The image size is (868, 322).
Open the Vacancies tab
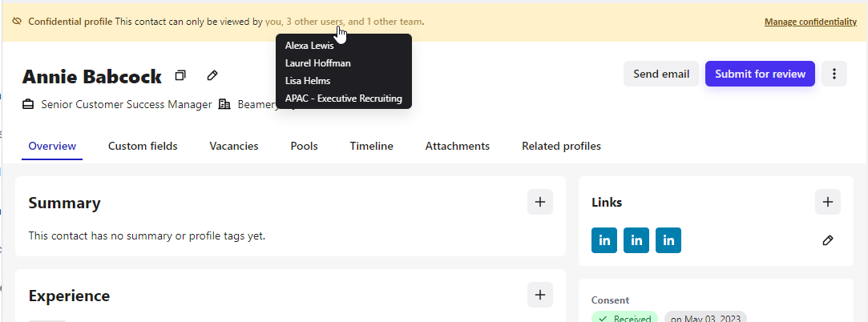point(233,146)
